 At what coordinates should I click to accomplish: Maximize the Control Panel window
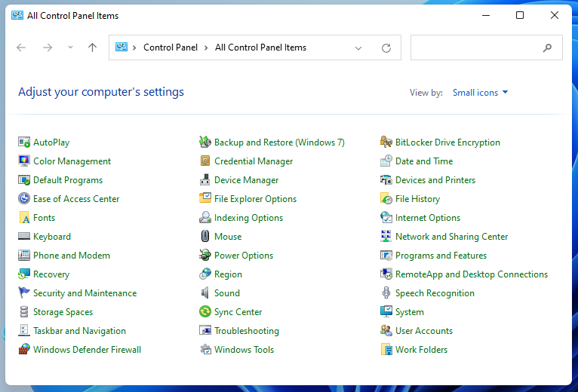pos(520,15)
